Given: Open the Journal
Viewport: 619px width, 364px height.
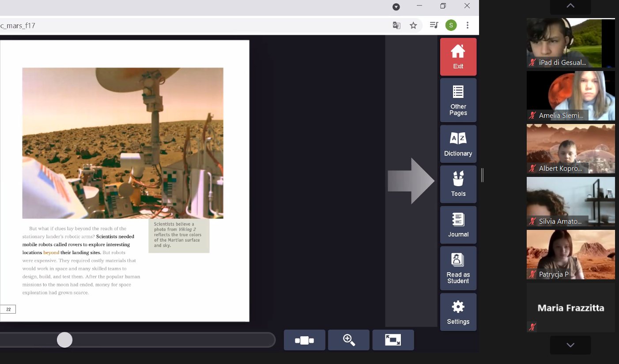Looking at the screenshot, I should 458,225.
